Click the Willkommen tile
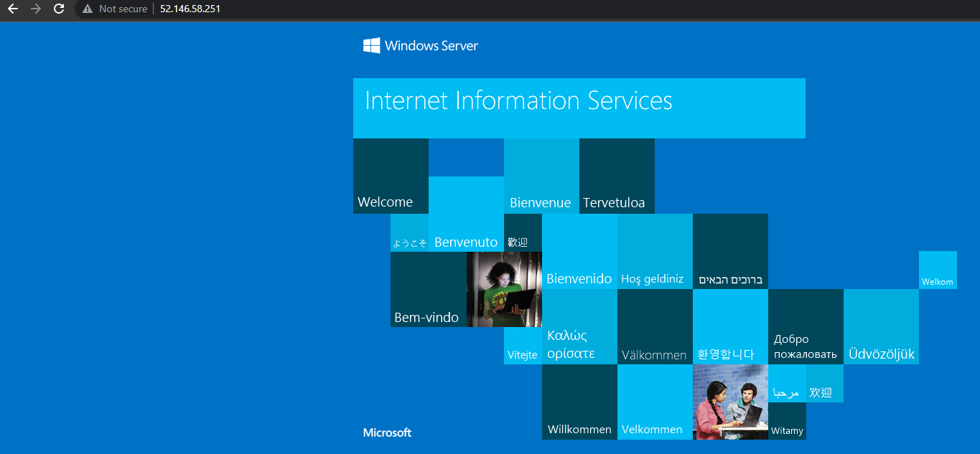 coord(579,402)
